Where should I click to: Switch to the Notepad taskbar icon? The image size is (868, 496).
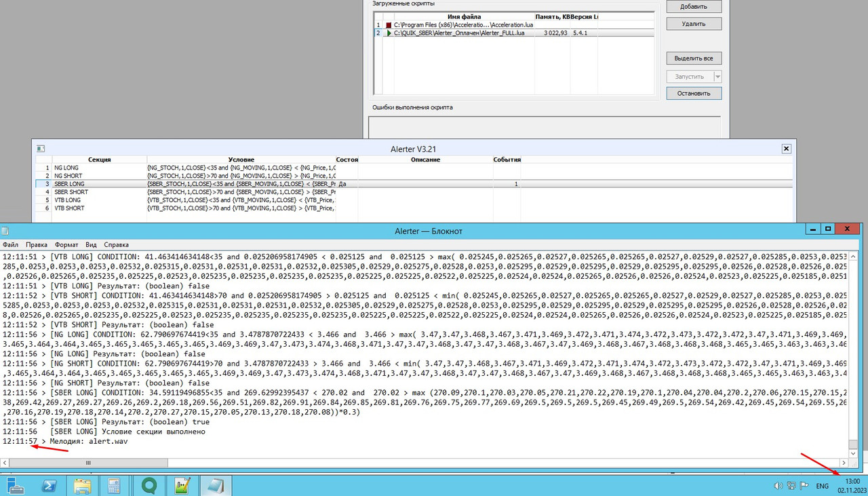(216, 486)
